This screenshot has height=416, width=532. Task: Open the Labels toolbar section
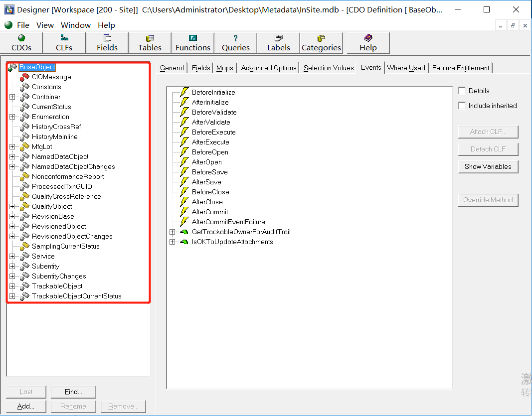pos(279,43)
